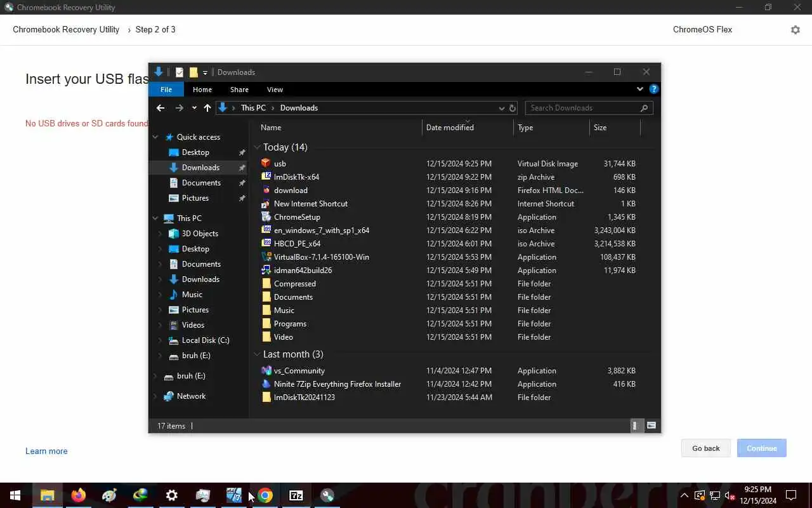Image resolution: width=812 pixels, height=508 pixels.
Task: Open the File ribbon tab
Action: [166, 90]
